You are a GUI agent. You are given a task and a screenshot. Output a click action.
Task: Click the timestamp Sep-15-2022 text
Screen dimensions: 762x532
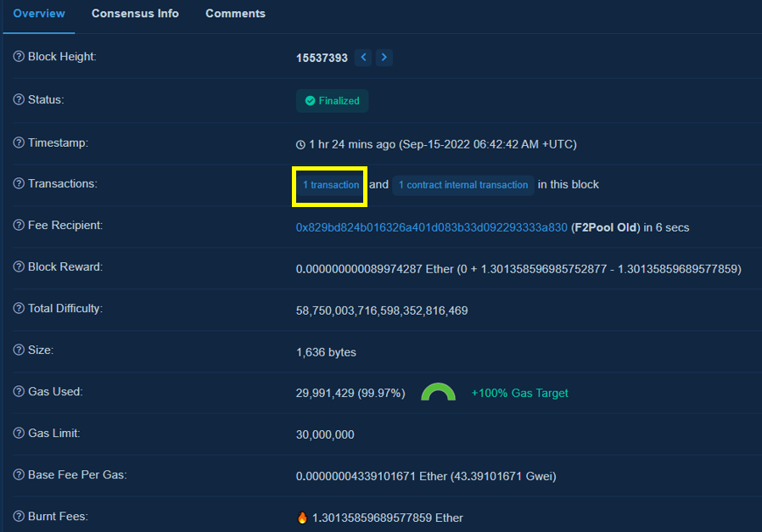(488, 144)
